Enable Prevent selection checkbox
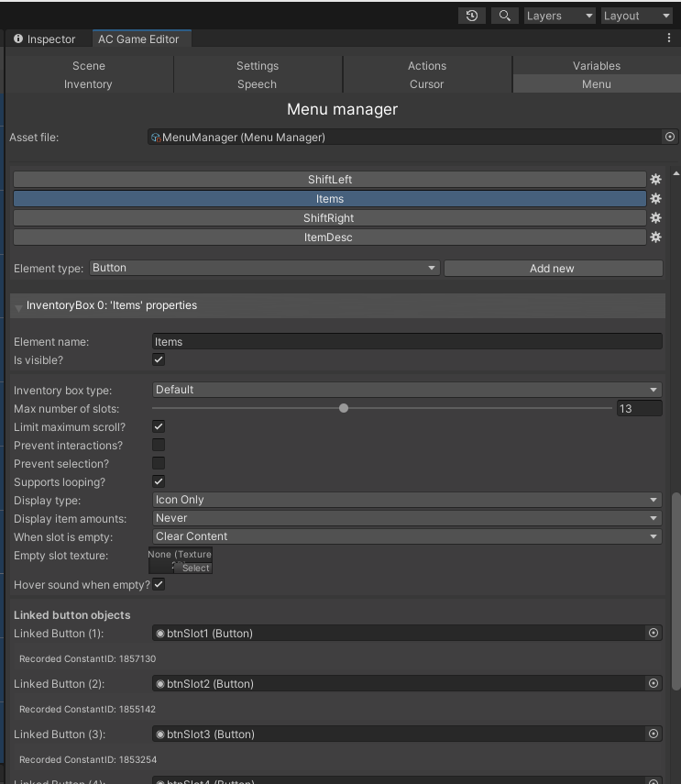Viewport: 681px width, 784px height. click(x=159, y=463)
